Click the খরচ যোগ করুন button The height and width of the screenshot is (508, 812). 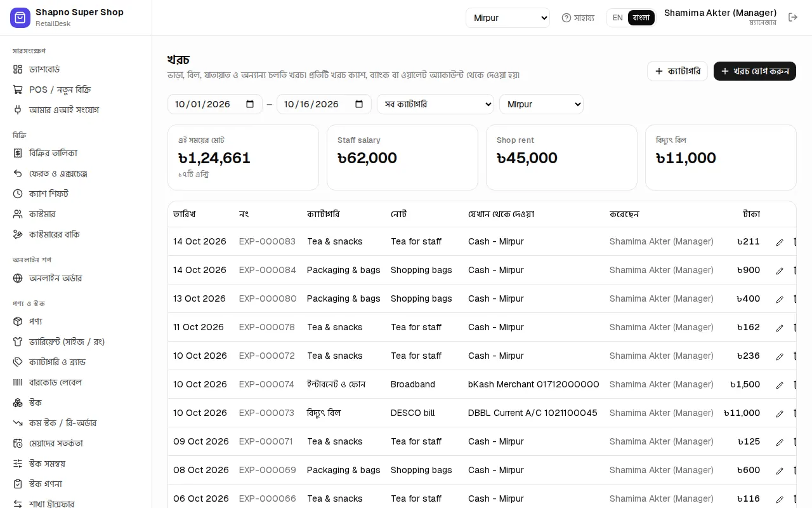755,71
